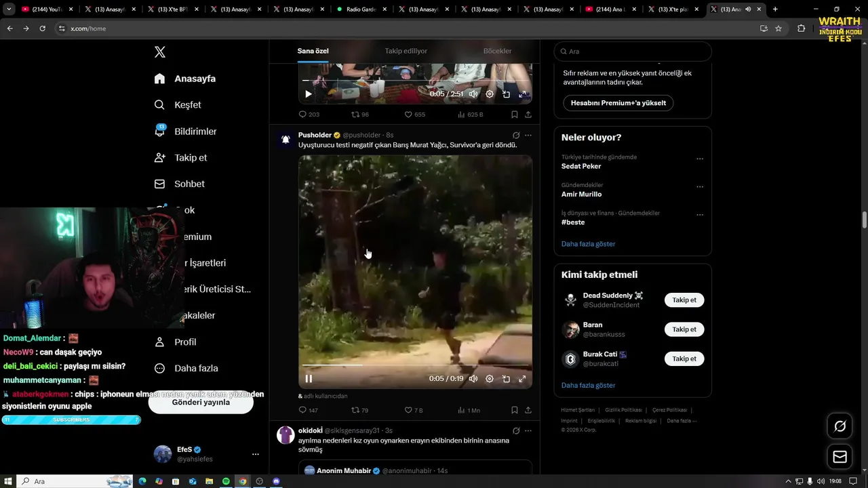Reply to top post with 203 replies

pyautogui.click(x=309, y=115)
